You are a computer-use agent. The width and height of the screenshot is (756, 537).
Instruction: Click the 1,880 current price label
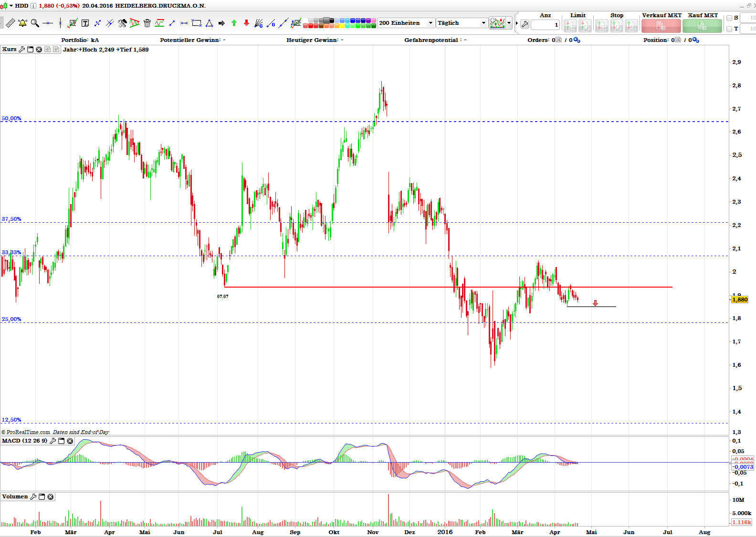tap(740, 299)
